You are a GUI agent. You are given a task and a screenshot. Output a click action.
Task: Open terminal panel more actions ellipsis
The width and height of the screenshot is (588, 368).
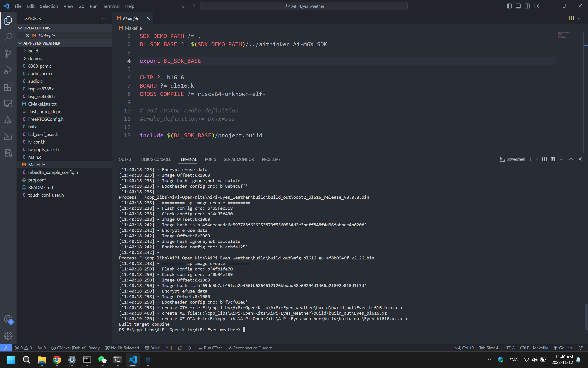point(562,159)
